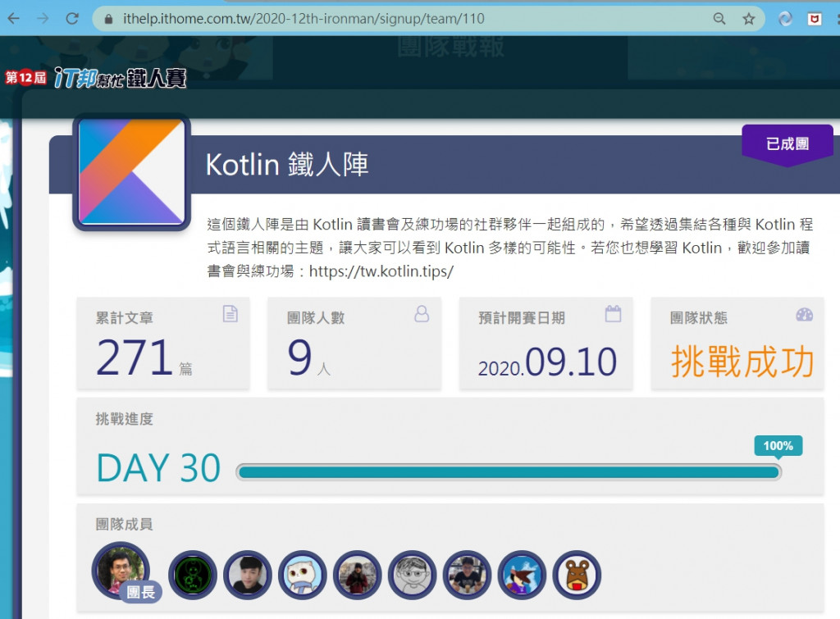Click the DAY 30 progress label

tap(158, 468)
